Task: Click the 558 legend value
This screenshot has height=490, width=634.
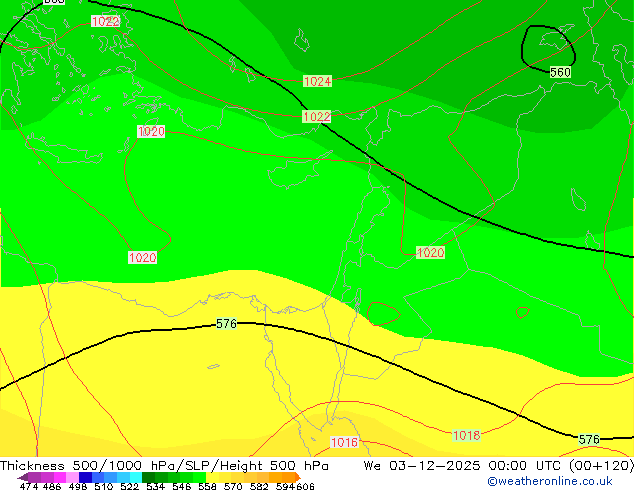Action: [207, 486]
